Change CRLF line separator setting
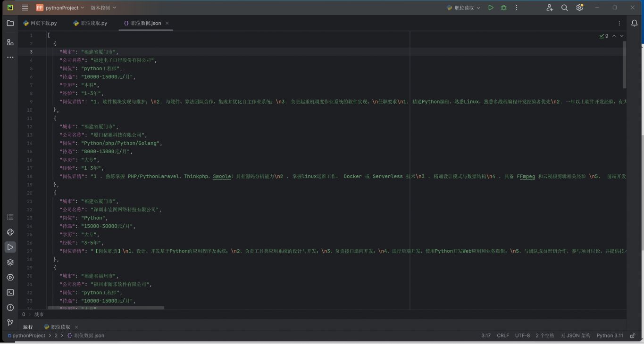 click(503, 336)
